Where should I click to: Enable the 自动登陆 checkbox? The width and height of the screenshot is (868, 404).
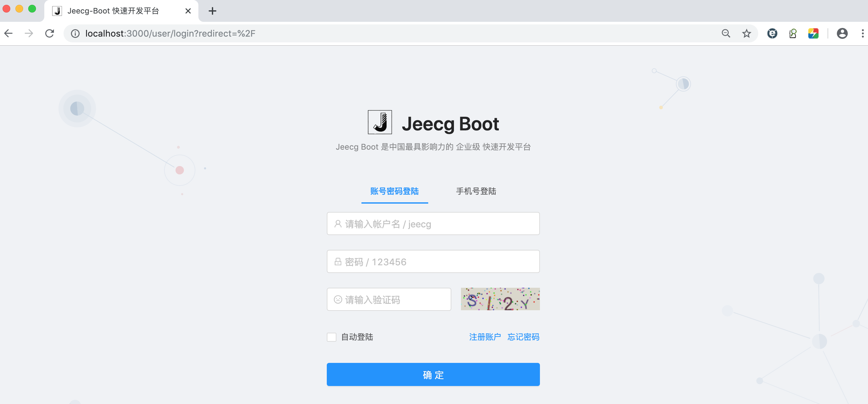tap(331, 337)
